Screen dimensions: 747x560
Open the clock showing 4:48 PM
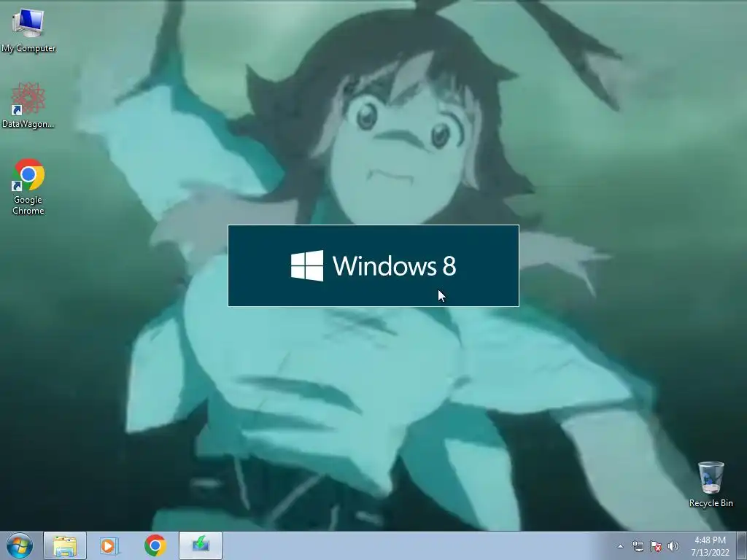(x=711, y=540)
